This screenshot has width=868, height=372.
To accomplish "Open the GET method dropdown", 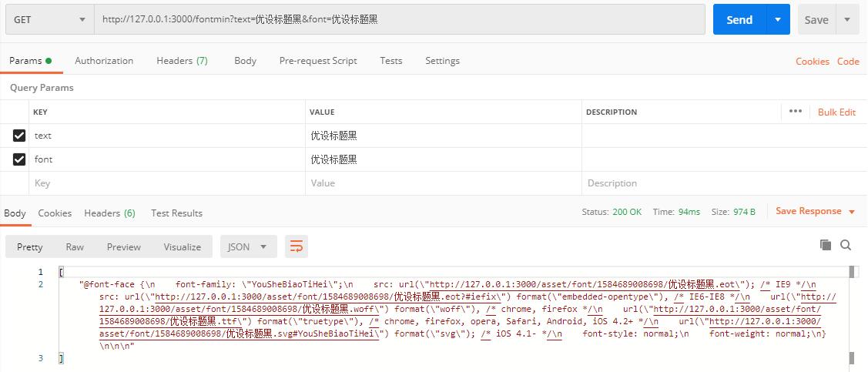I will coord(49,20).
